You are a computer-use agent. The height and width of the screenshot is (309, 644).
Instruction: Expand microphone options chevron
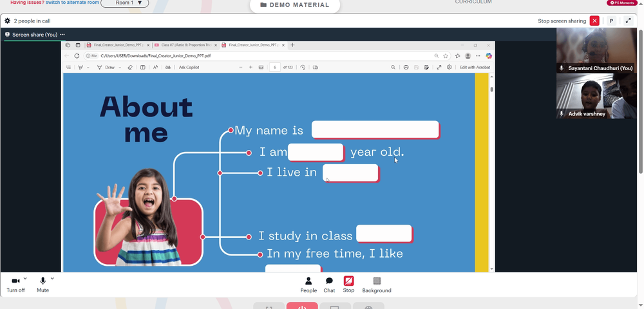(x=52, y=279)
